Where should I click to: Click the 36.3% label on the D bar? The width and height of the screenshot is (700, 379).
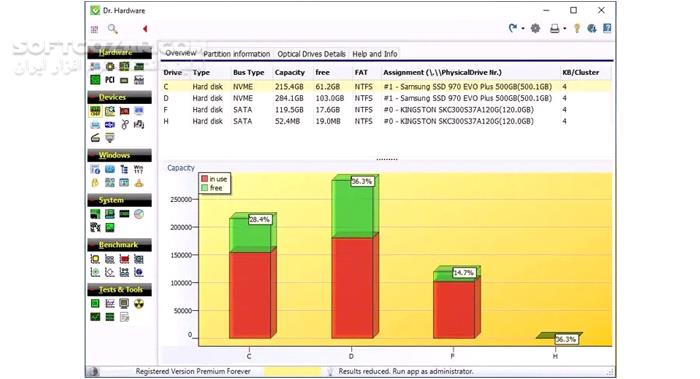click(x=362, y=182)
